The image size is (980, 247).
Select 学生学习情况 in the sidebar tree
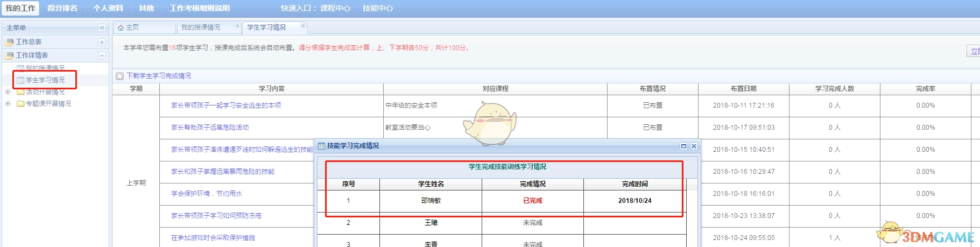[45, 80]
